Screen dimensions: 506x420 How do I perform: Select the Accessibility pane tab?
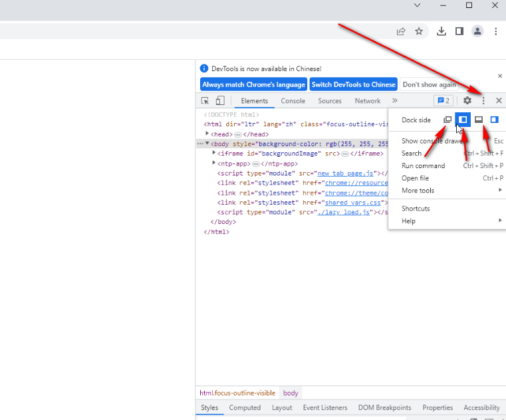coord(481,408)
